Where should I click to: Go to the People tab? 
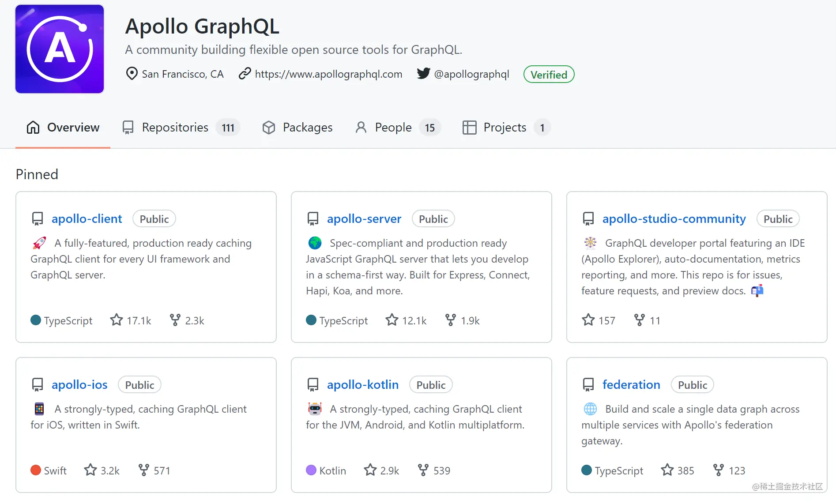(398, 128)
